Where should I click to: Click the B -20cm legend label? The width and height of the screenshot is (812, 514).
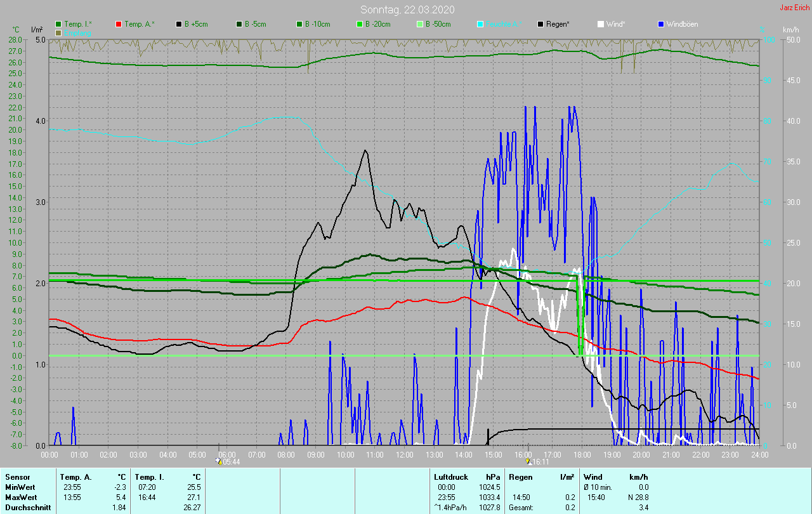click(377, 24)
